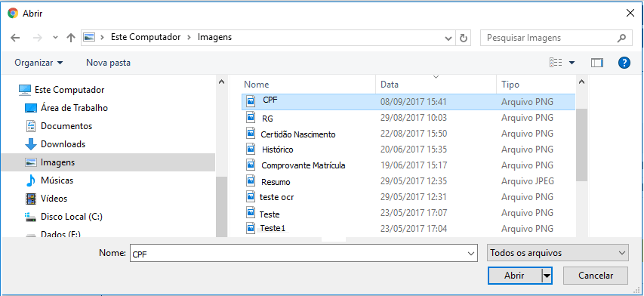Toggle the preview pane
This screenshot has width=644, height=296.
pyautogui.click(x=596, y=63)
